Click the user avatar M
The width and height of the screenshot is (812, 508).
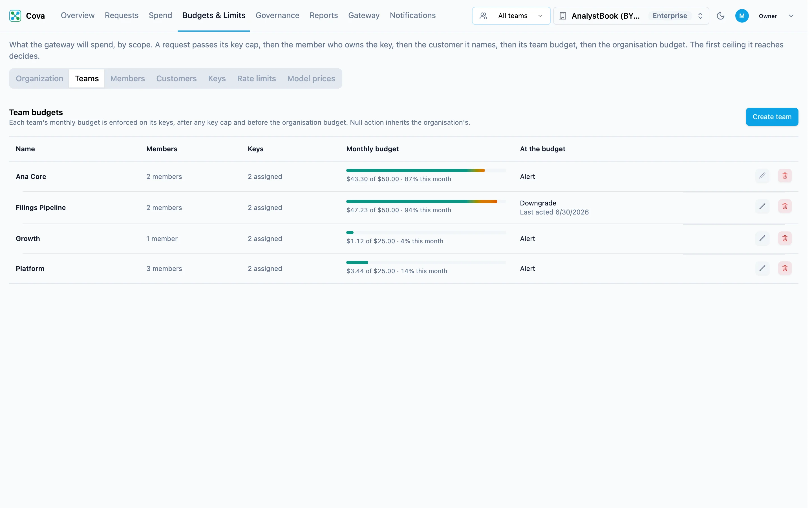pos(742,16)
